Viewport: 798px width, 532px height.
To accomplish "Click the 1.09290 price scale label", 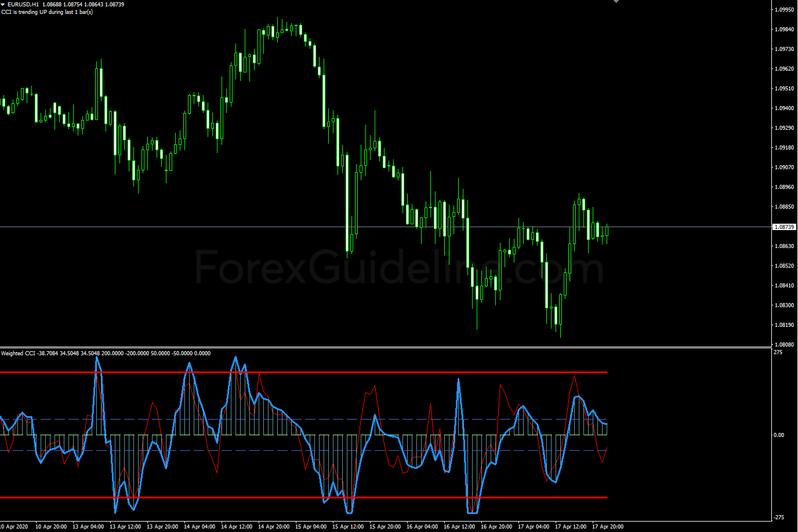I will pos(784,127).
